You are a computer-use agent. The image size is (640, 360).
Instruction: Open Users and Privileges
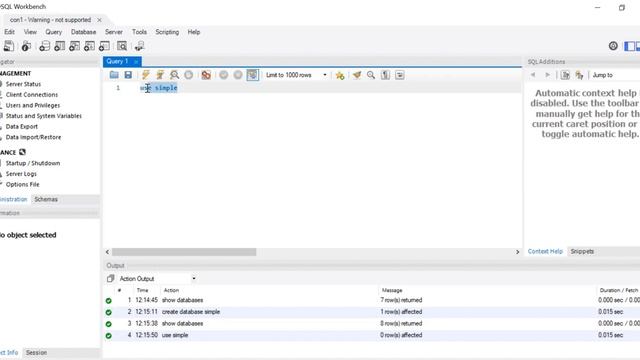coord(33,105)
